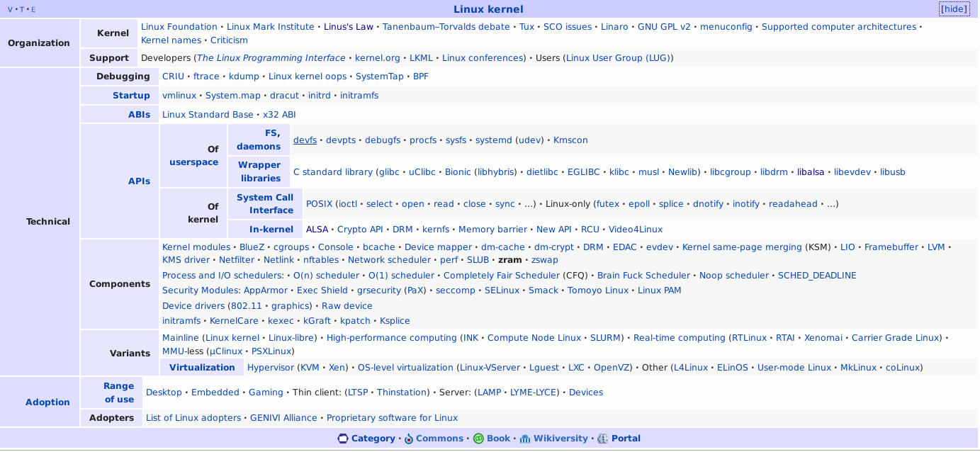
Task: Collapse the navbox with the hide toggle
Action: coord(953,9)
